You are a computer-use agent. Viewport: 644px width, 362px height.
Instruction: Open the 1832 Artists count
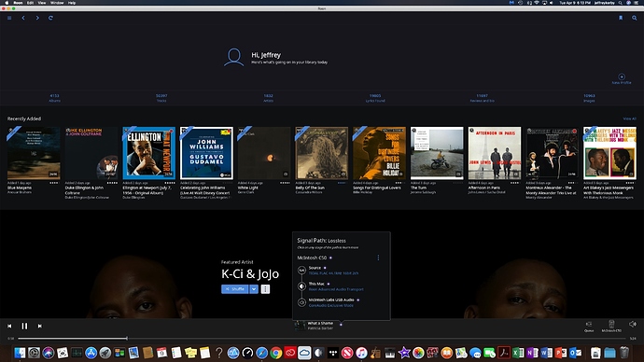point(268,98)
